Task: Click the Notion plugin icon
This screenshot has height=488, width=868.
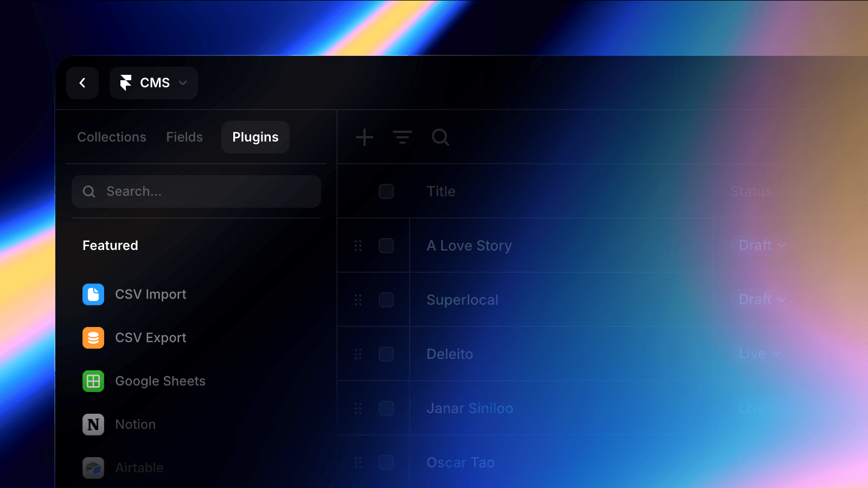Action: pyautogui.click(x=93, y=425)
